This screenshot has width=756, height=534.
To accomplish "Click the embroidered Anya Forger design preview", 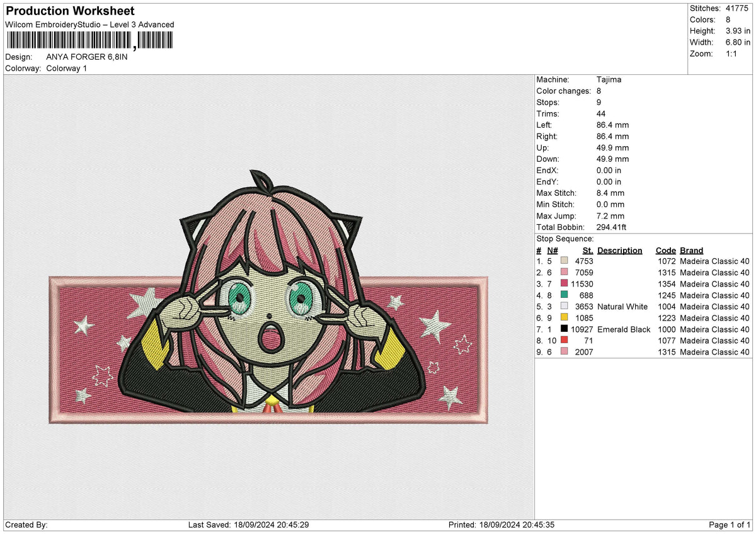I will click(269, 297).
